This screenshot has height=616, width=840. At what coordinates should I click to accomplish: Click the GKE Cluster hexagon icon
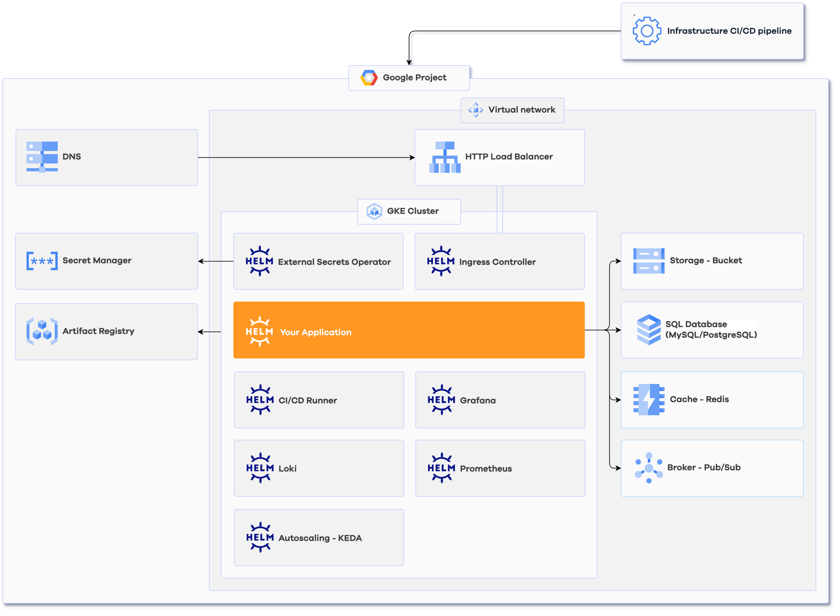[374, 211]
